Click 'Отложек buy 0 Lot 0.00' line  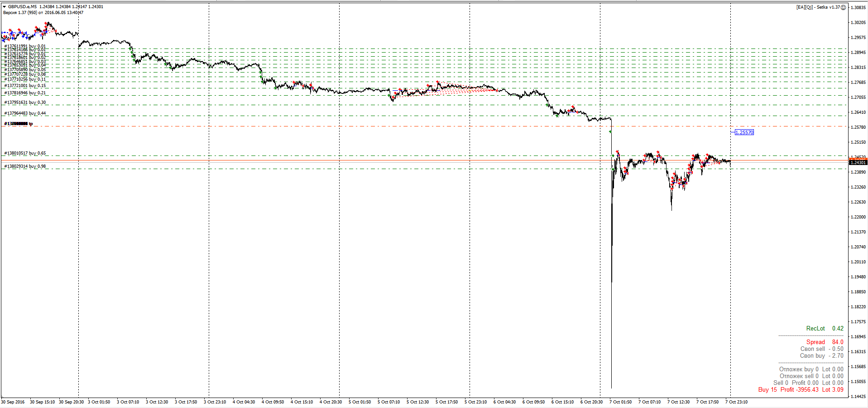pos(811,369)
